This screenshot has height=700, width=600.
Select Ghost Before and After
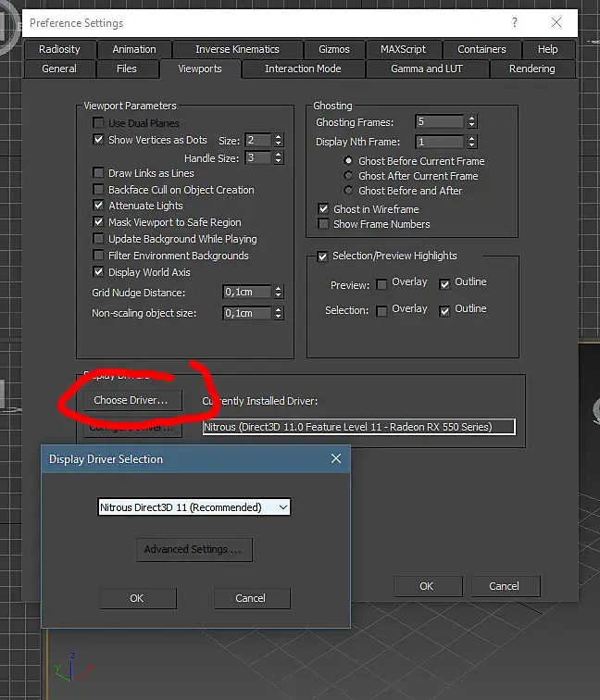348,190
